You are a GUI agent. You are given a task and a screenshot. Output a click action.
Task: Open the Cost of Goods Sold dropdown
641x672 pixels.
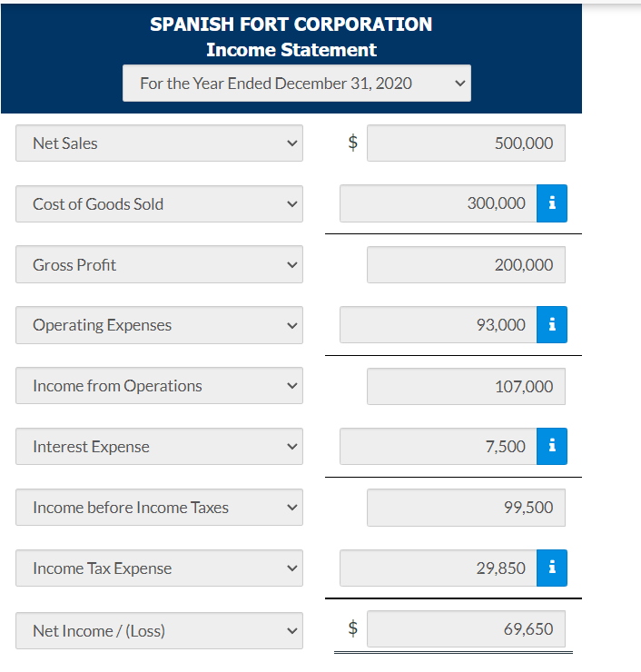pos(160,204)
